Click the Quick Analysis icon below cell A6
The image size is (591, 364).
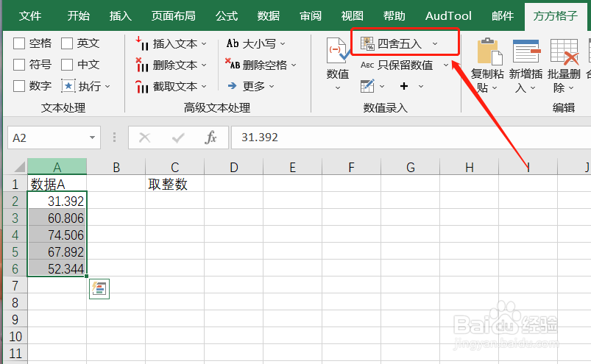pos(99,289)
